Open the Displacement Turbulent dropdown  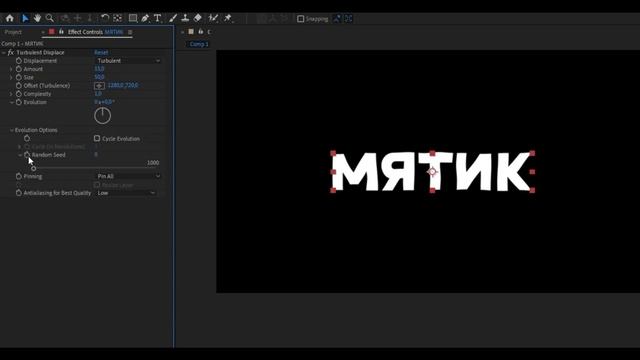pyautogui.click(x=128, y=61)
